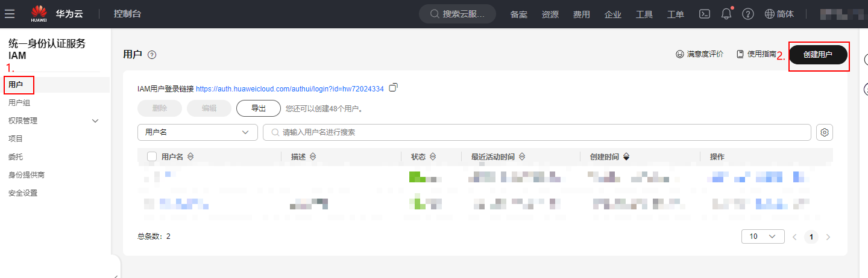
Task: Open the hamburger navigation menu
Action: tap(10, 14)
